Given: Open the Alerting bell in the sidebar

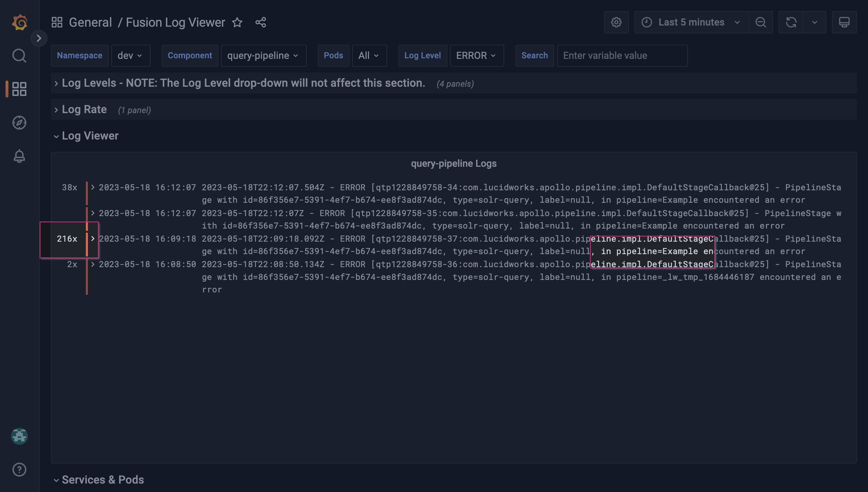Looking at the screenshot, I should click(x=19, y=156).
